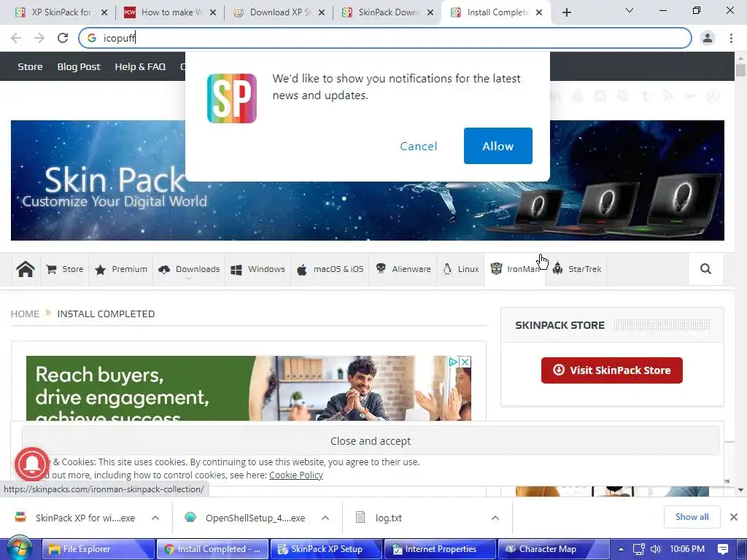This screenshot has height=560, width=747.
Task: Switch to File Explorer taskbar button
Action: pyautogui.click(x=98, y=549)
